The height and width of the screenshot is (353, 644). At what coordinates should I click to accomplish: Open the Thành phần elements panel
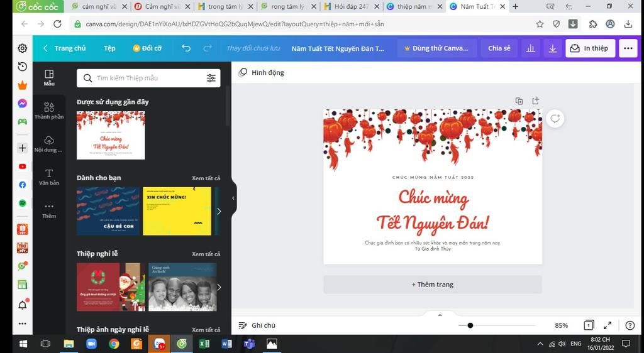49,111
